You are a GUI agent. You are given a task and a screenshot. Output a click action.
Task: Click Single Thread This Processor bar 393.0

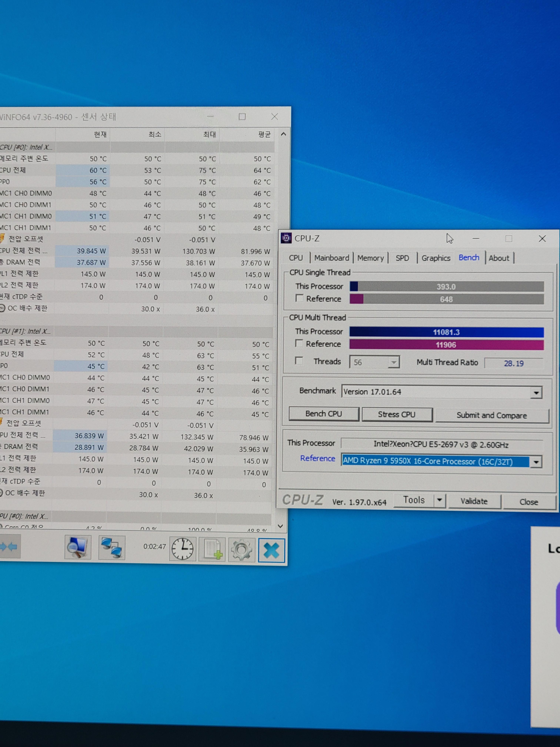tap(447, 286)
